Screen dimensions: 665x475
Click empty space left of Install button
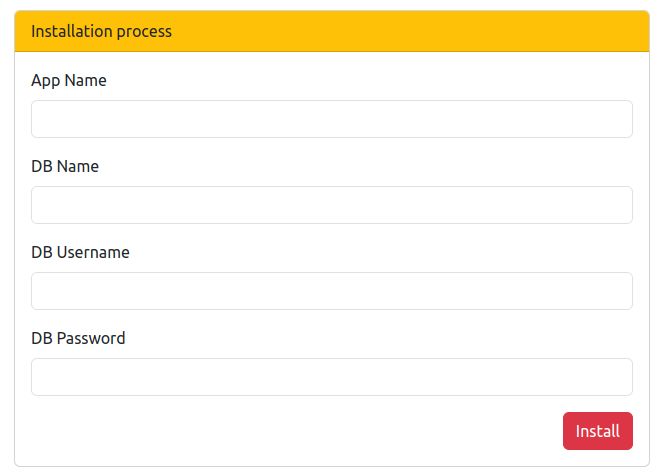click(x=300, y=431)
